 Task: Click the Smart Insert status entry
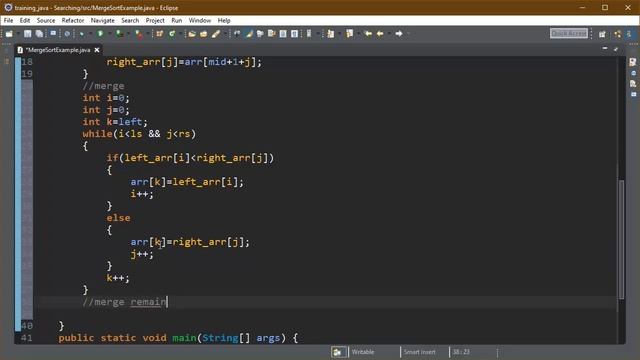point(420,352)
